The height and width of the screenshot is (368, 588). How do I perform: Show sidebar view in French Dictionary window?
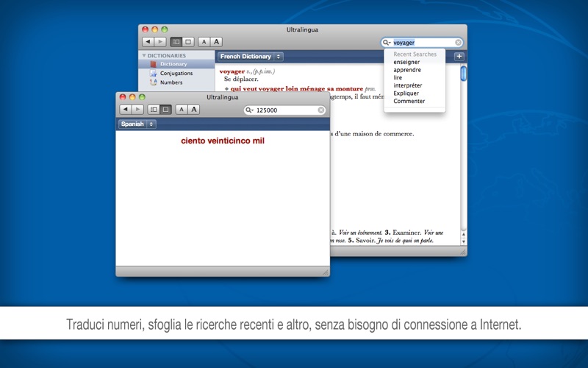(x=176, y=42)
